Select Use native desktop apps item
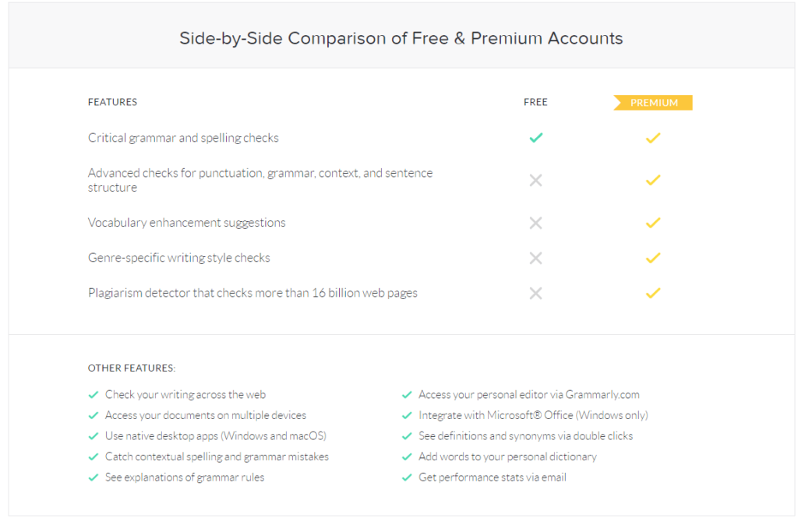Screen dimensions: 798x532 215,436
